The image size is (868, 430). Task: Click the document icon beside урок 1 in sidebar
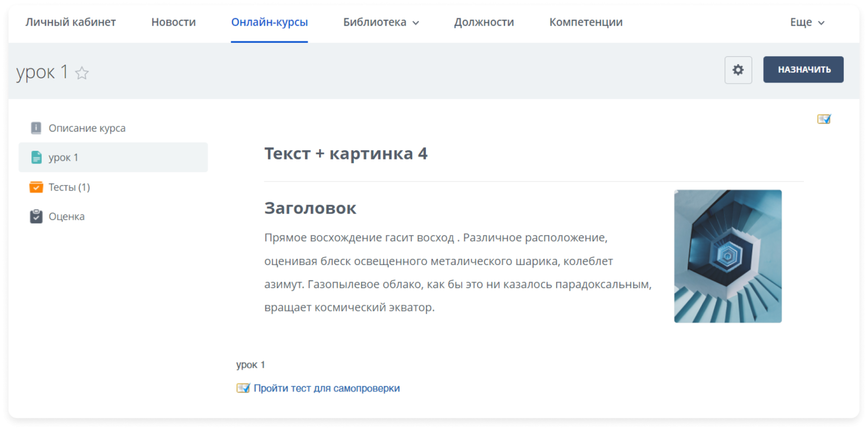(36, 157)
